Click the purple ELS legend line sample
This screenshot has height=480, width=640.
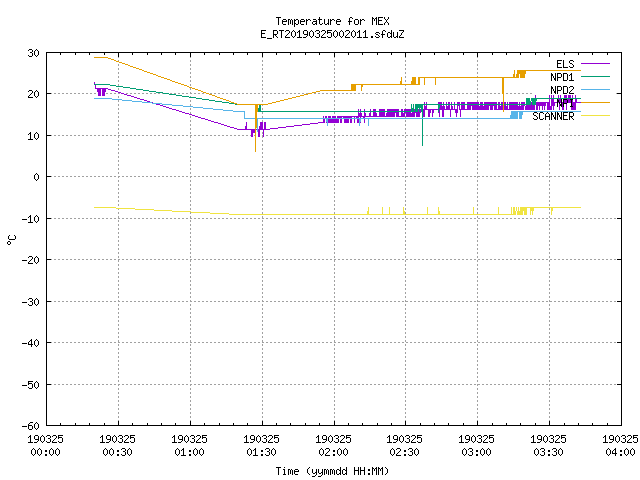click(595, 64)
